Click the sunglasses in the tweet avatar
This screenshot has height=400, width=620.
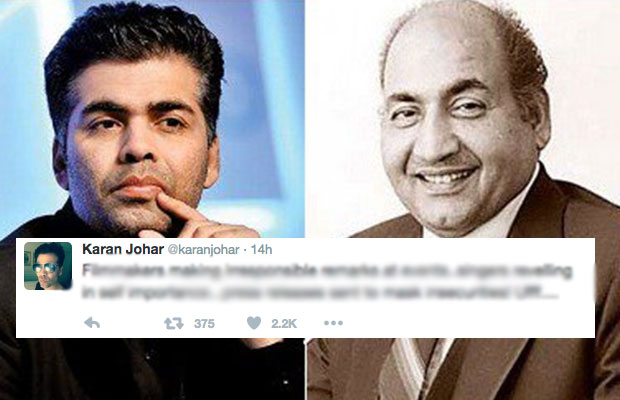click(x=45, y=268)
